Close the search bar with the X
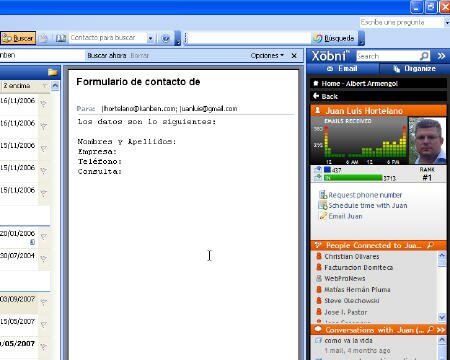 tap(294, 56)
